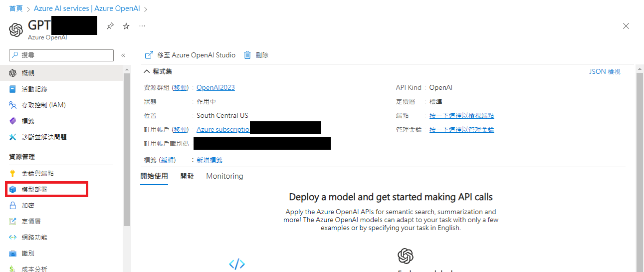644x272 pixels.
Task: Open the more options ellipsis menu
Action: click(x=142, y=26)
